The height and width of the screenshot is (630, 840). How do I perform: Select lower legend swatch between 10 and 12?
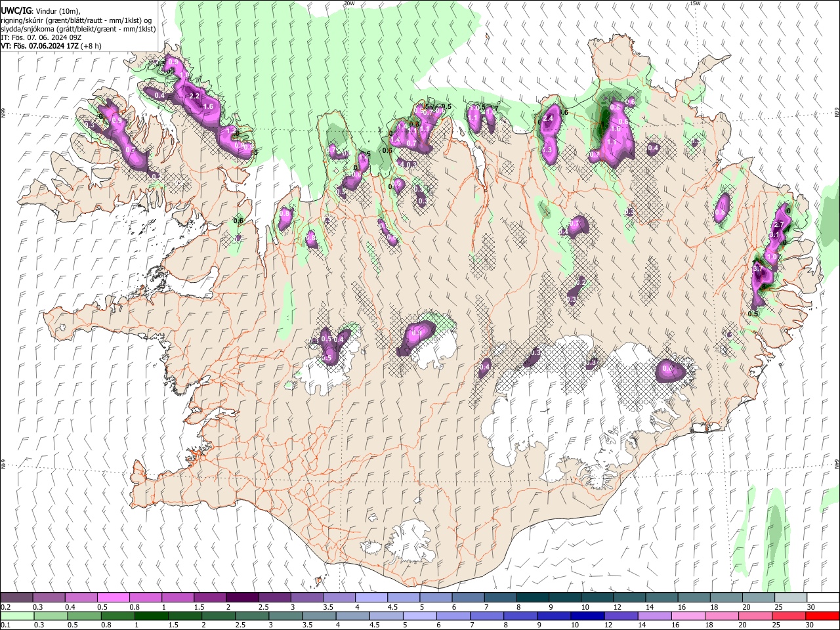click(588, 616)
